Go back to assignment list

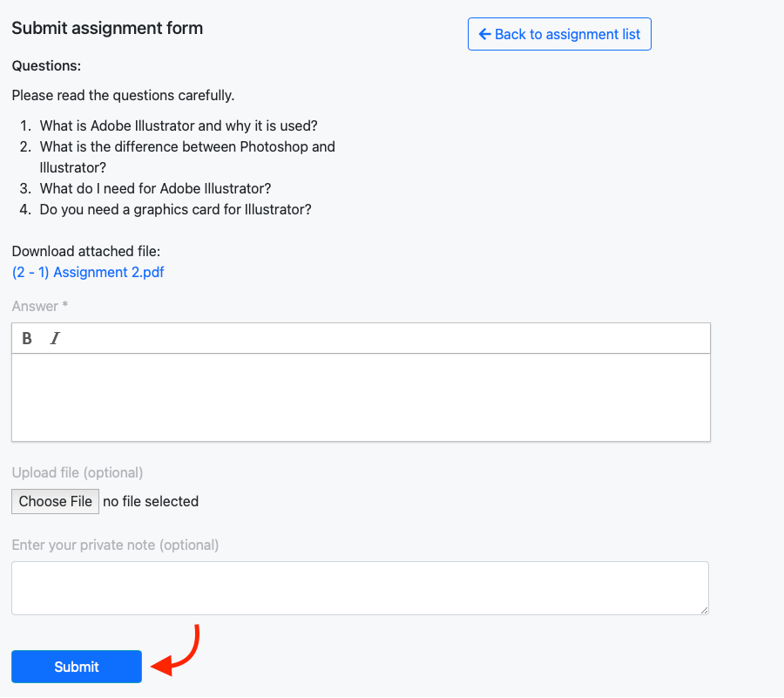coord(559,34)
